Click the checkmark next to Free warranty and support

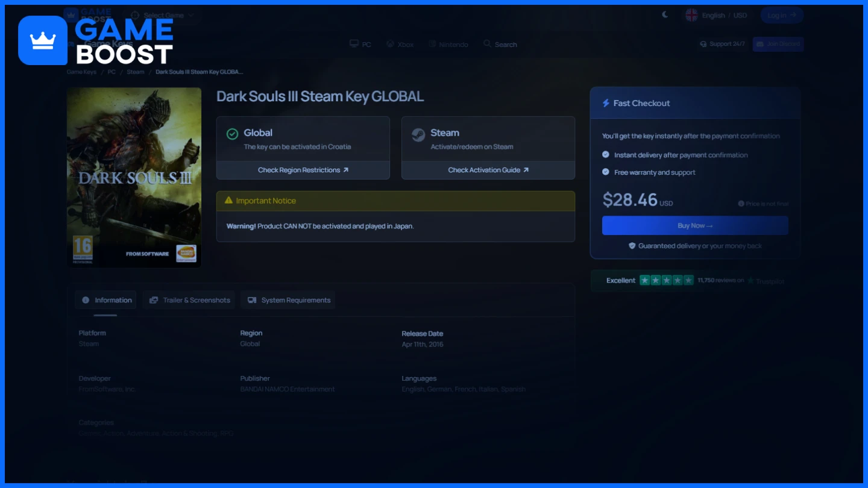[x=606, y=172]
